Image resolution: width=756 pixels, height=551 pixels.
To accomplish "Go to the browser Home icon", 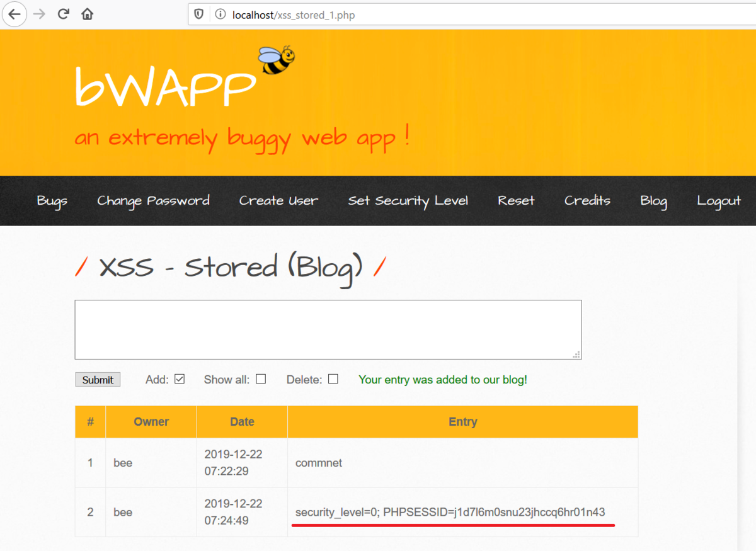I will click(88, 14).
